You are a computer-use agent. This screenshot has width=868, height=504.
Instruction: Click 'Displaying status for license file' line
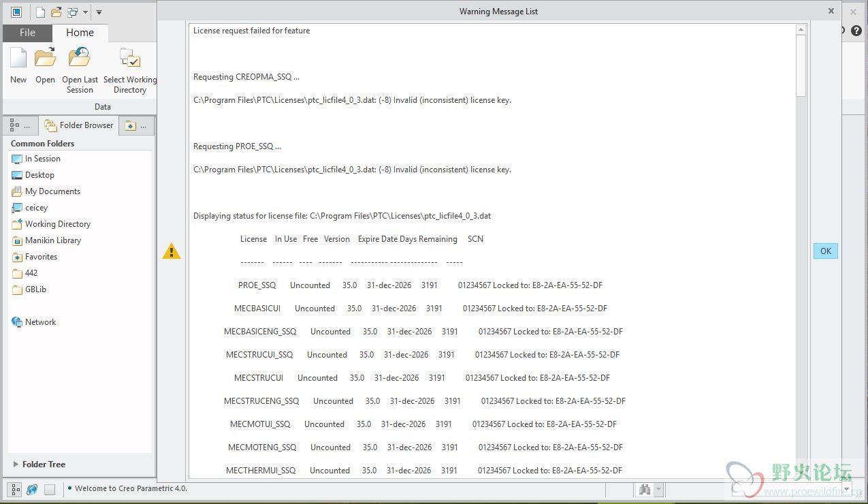[342, 216]
